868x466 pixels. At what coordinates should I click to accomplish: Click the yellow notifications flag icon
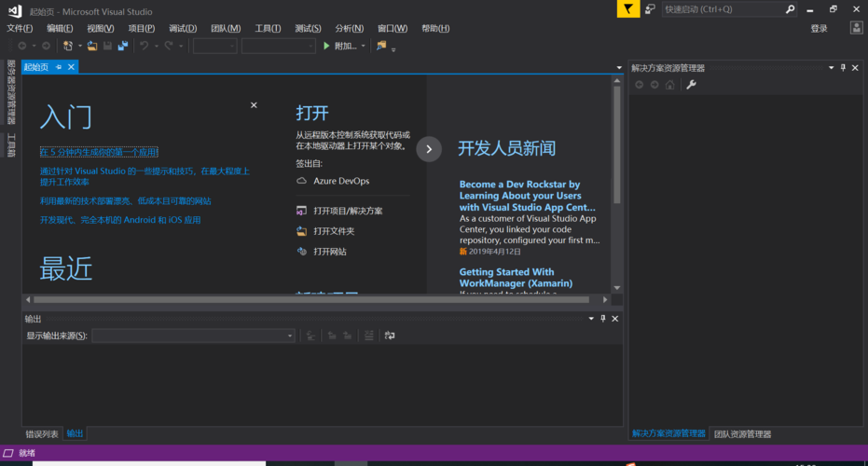[x=628, y=9]
